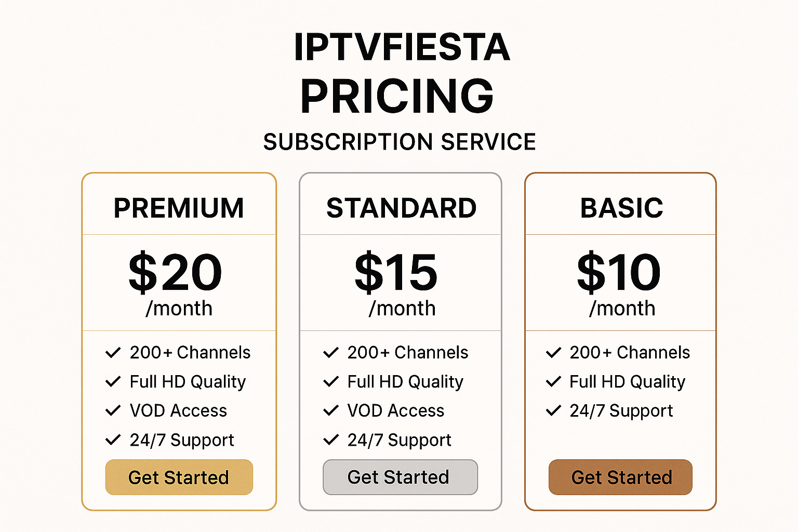The image size is (798, 532).
Task: Click the $10 price in Basic card
Action: [619, 272]
